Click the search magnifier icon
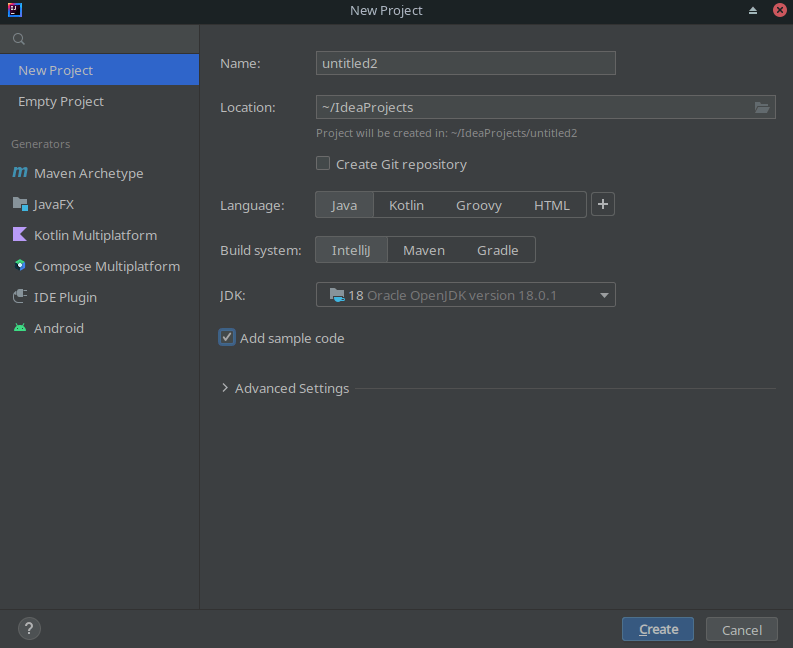793x648 pixels. pos(19,39)
